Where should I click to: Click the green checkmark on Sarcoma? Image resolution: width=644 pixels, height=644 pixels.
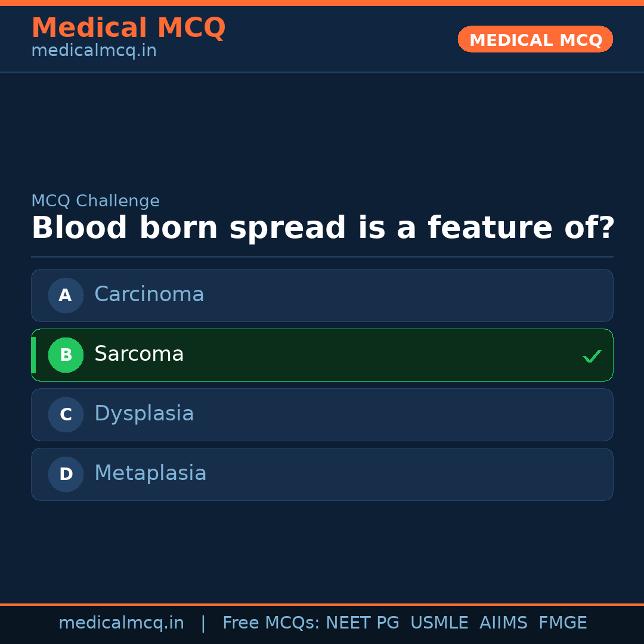coord(592,355)
